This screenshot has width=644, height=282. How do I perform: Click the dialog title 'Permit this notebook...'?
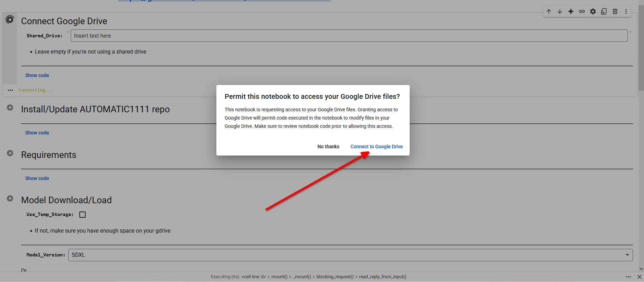[x=312, y=96]
